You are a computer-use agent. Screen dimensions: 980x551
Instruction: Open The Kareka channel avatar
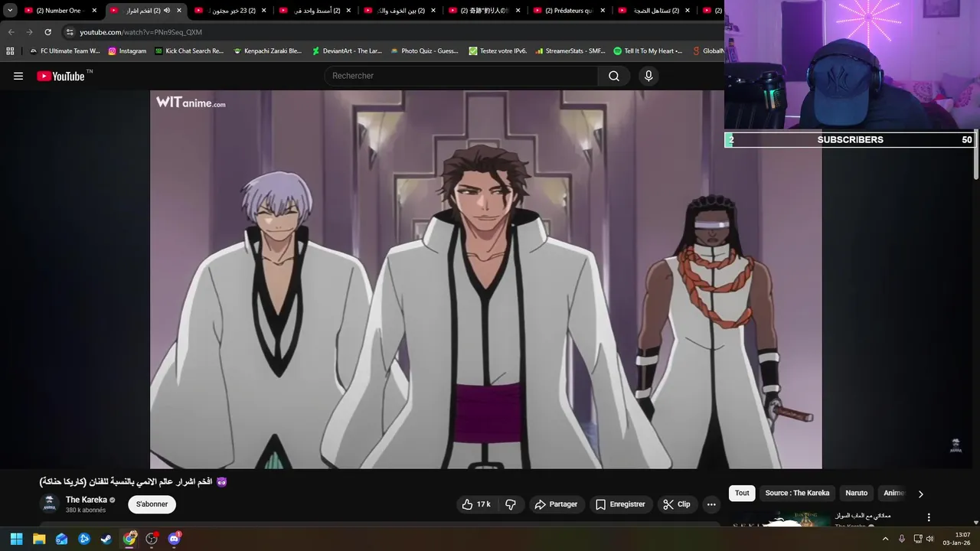click(49, 504)
